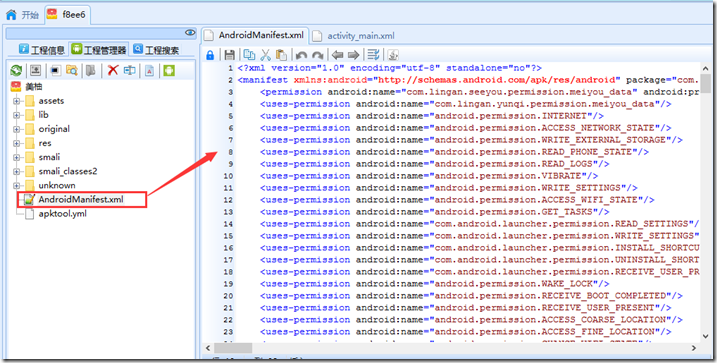717x363 pixels.
Task: Click the xml version declaration on line 1
Action: click(x=390, y=68)
